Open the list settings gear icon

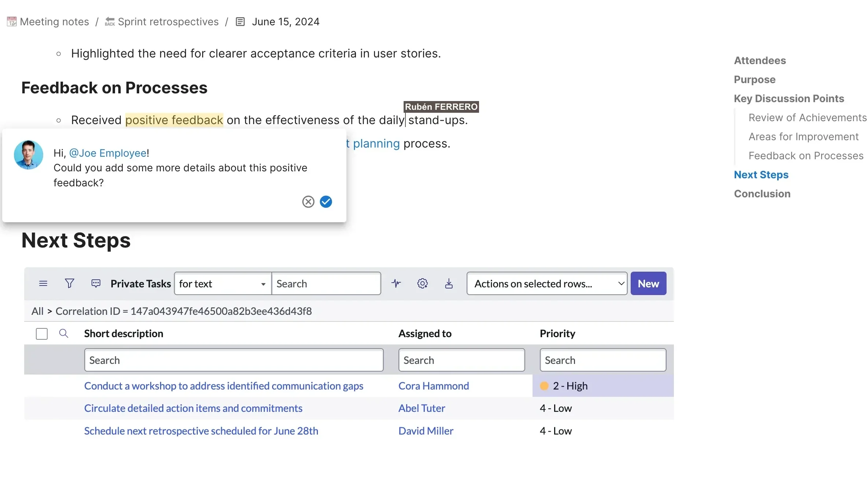[422, 283]
